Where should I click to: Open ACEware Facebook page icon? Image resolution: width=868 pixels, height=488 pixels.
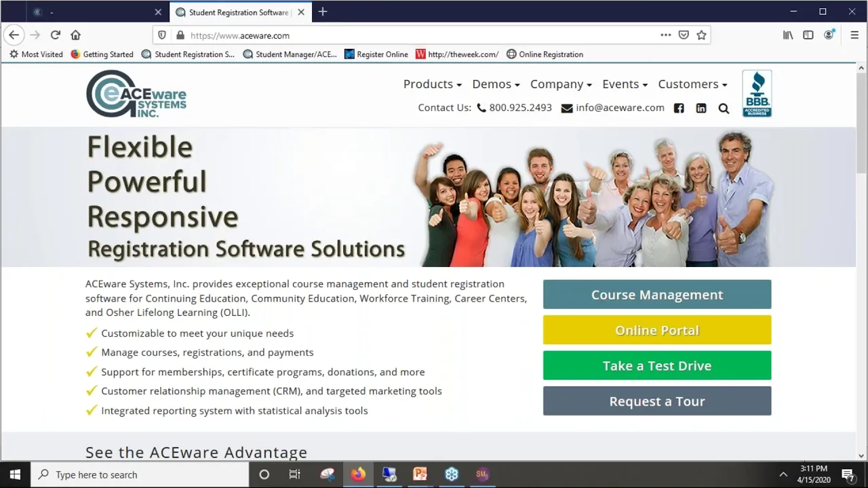tap(679, 108)
